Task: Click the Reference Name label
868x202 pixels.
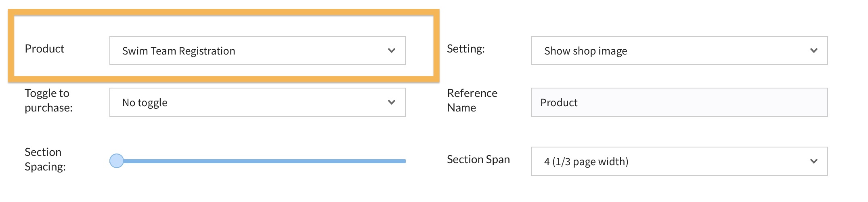Action: pos(472,100)
